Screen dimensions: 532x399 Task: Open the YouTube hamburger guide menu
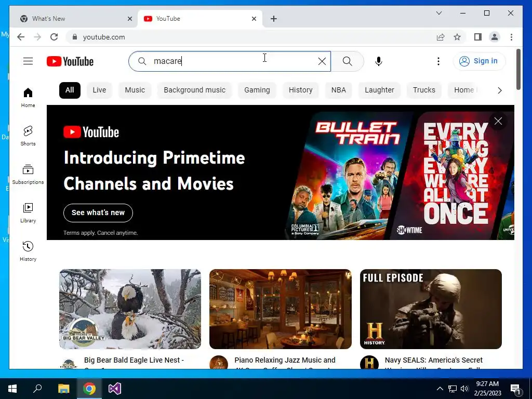point(28,61)
